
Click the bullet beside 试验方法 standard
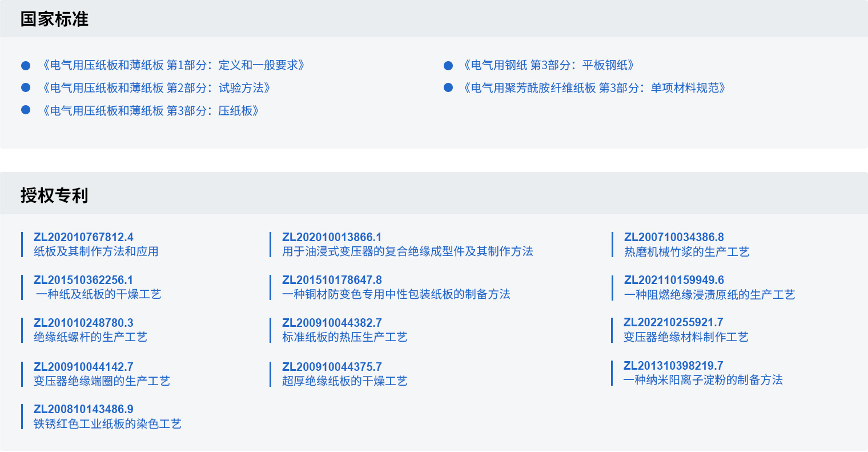coord(26,88)
